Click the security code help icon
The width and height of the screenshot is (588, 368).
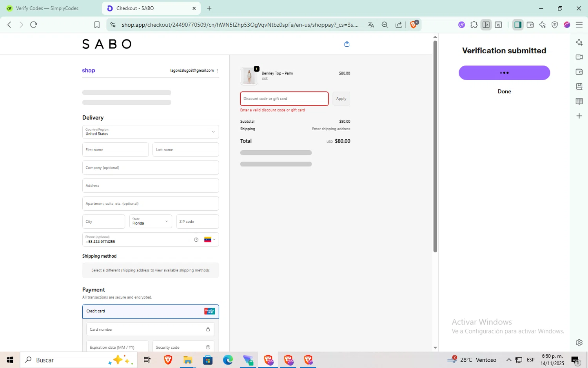[208, 347]
